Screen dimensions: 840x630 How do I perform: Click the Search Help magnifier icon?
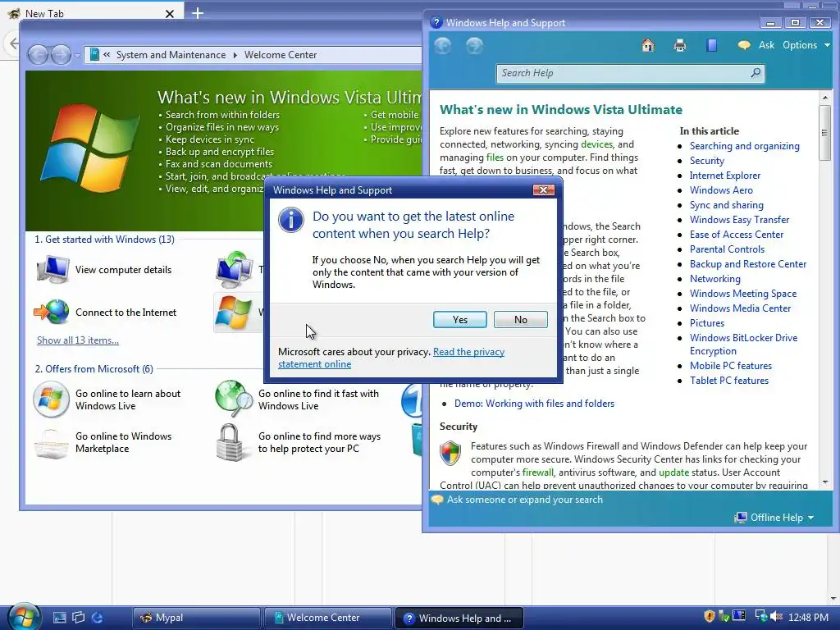[756, 73]
